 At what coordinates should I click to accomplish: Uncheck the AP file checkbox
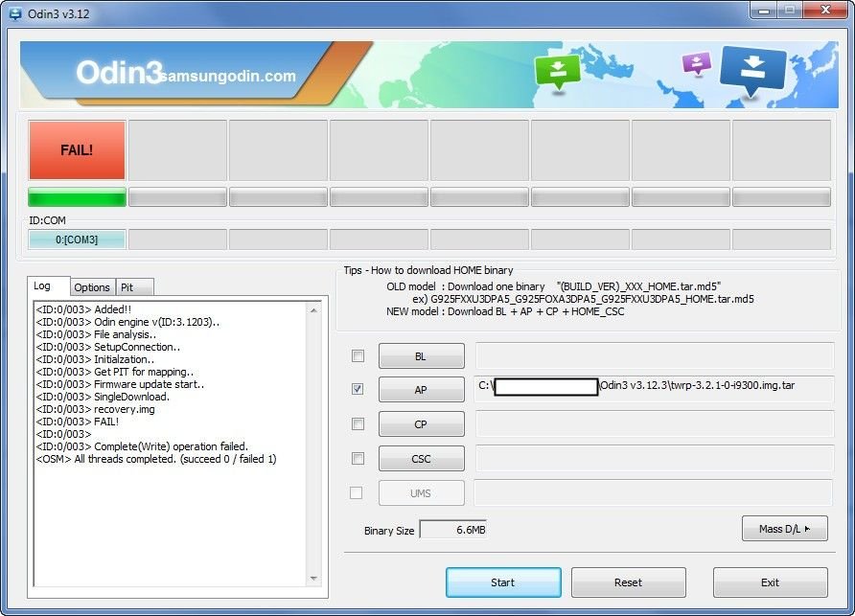click(x=358, y=389)
